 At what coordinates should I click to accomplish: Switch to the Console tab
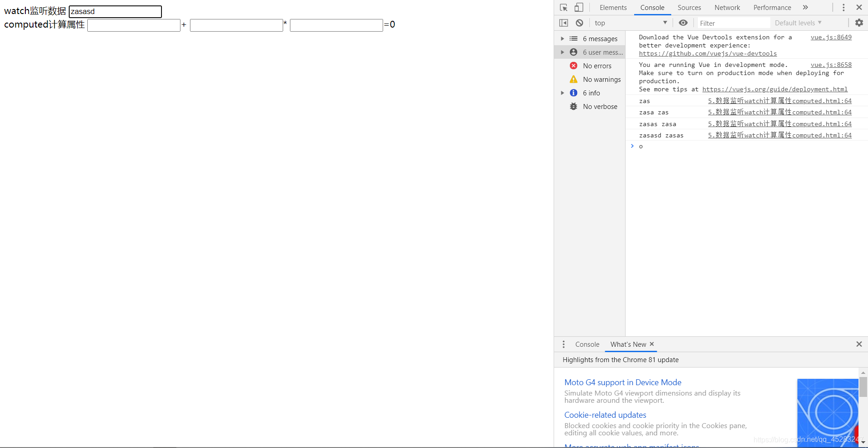[x=652, y=8]
